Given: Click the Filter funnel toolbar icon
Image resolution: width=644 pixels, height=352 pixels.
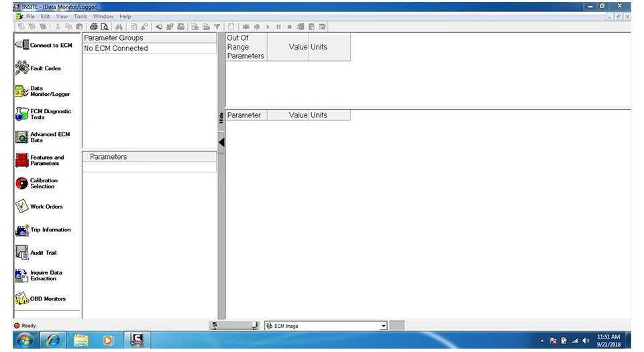Looking at the screenshot, I should (217, 27).
